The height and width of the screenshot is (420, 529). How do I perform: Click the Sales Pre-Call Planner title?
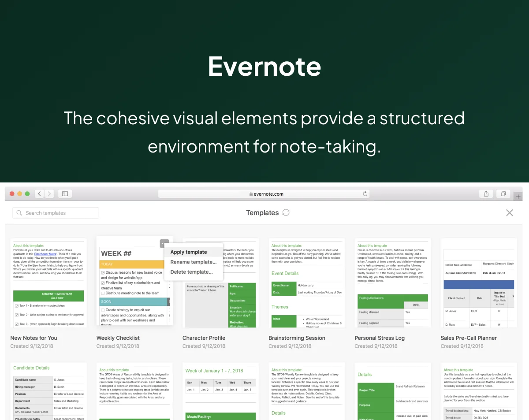(x=469, y=338)
